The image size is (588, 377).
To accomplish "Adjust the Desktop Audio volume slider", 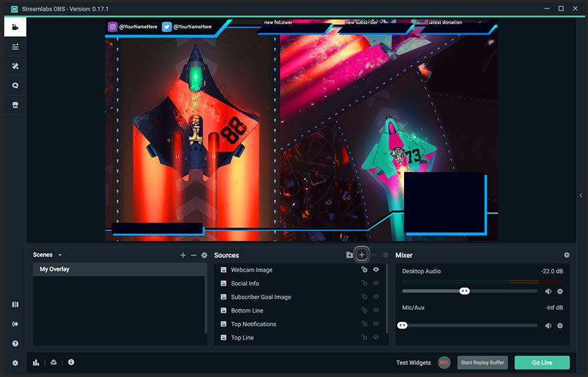I will pos(470,291).
